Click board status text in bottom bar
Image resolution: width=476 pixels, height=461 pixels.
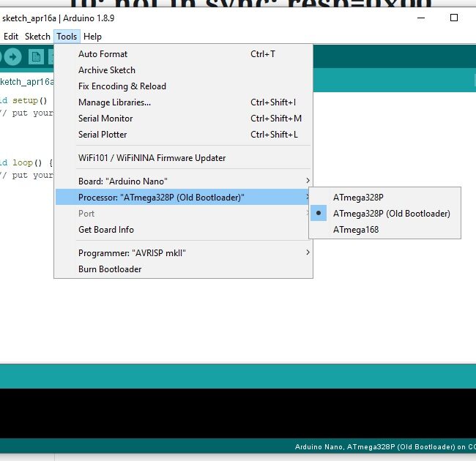pyautogui.click(x=385, y=447)
